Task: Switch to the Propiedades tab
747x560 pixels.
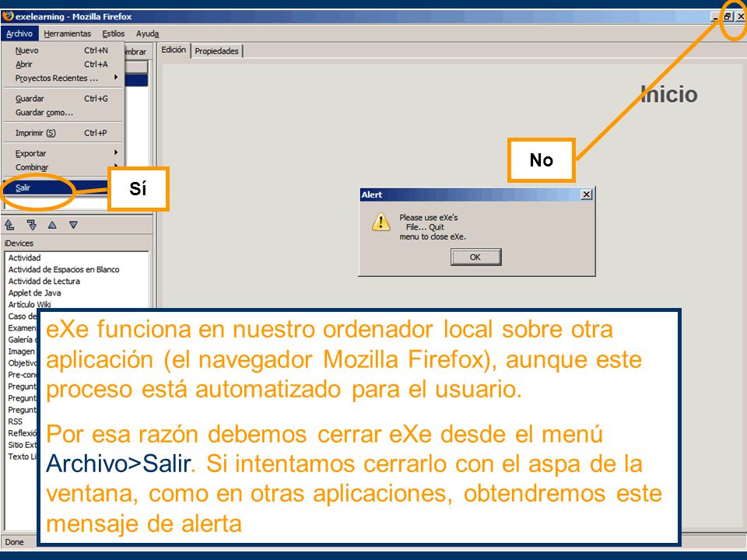Action: pos(217,51)
